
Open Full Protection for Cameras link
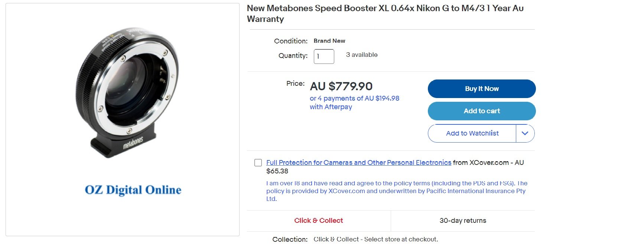tap(359, 163)
